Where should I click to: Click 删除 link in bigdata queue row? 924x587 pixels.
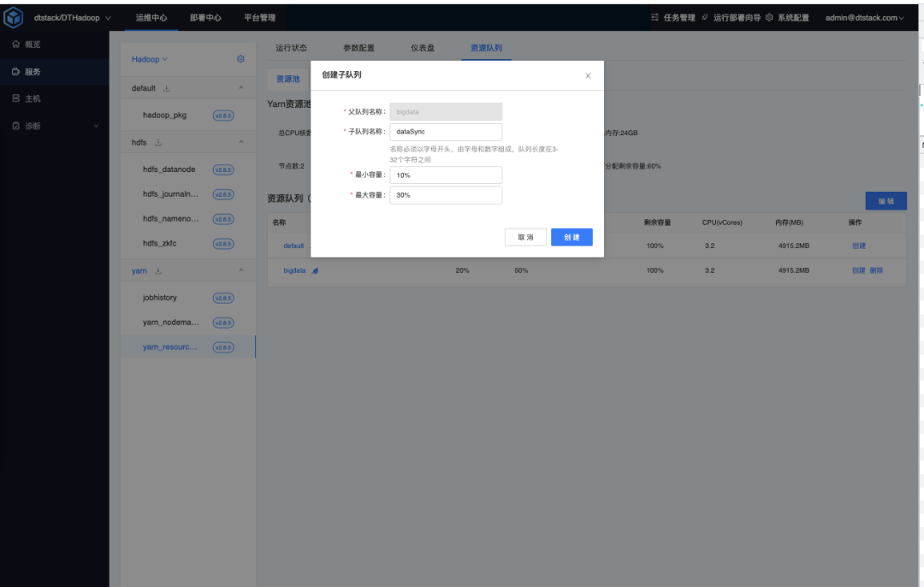[876, 270]
